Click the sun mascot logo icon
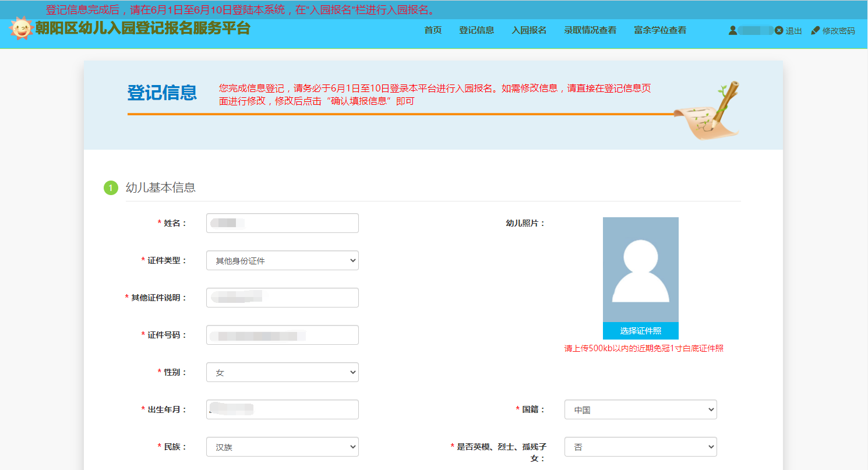Image resolution: width=868 pixels, height=470 pixels. tap(21, 29)
